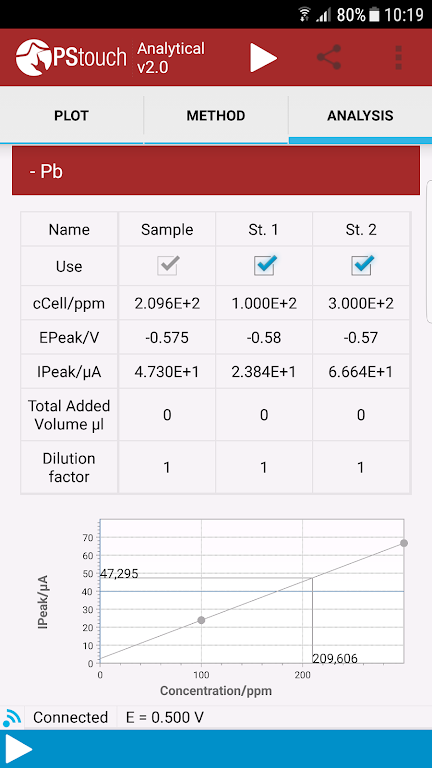Tap the bottom blue bar play icon
This screenshot has width=432, height=768.
click(19, 749)
